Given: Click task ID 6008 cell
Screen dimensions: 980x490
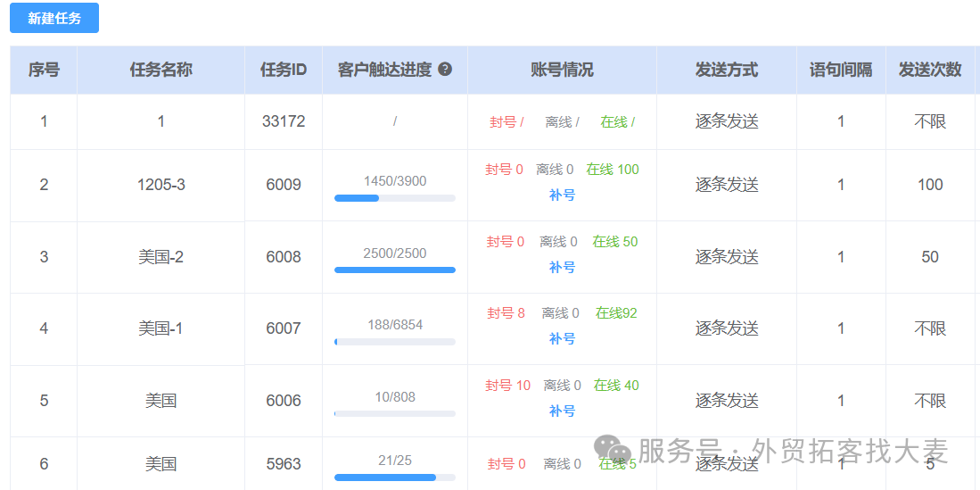Looking at the screenshot, I should [284, 256].
